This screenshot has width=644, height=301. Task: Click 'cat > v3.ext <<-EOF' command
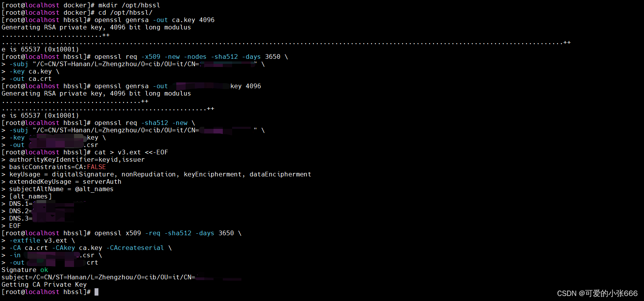[131, 152]
